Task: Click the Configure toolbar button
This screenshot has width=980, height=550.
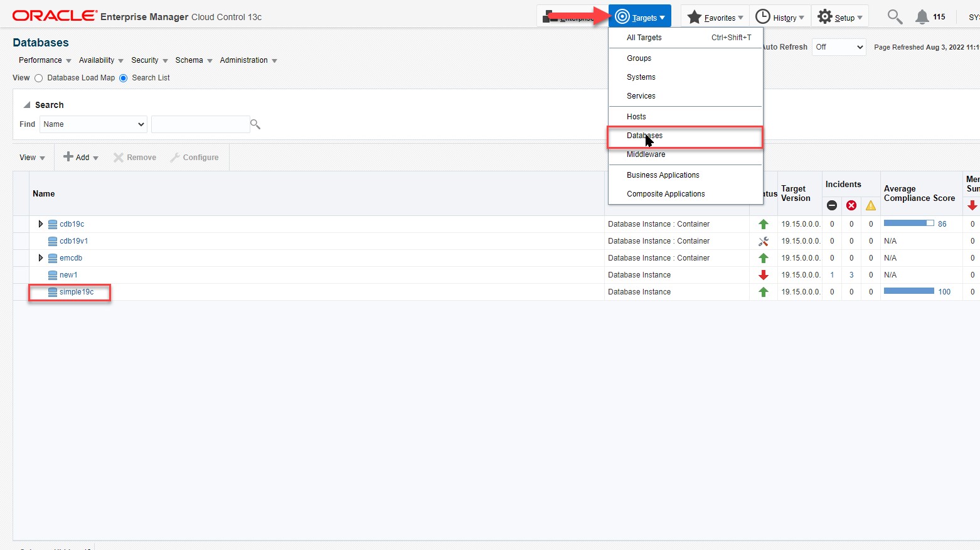Action: coord(194,158)
